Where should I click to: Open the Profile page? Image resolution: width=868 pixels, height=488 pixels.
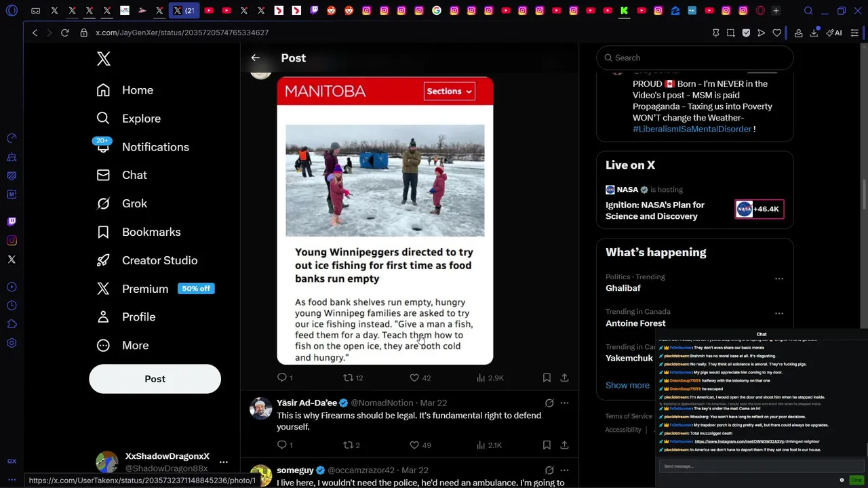point(125,317)
